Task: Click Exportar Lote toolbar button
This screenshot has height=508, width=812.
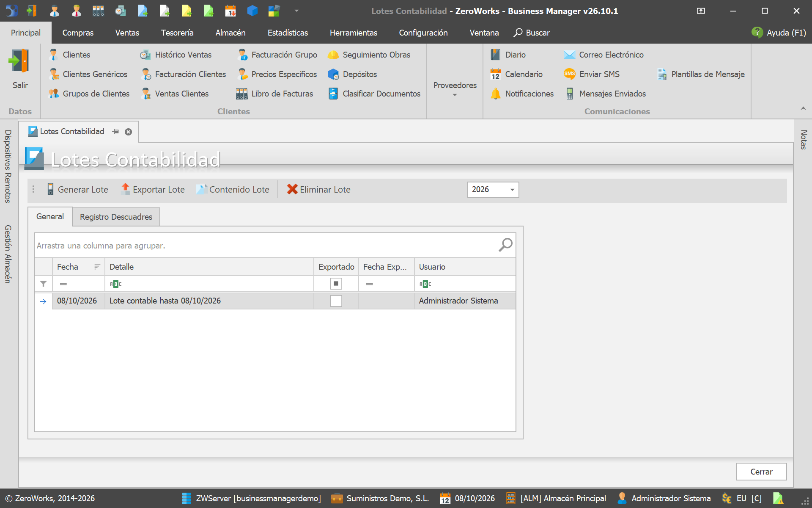Action: 153,189
